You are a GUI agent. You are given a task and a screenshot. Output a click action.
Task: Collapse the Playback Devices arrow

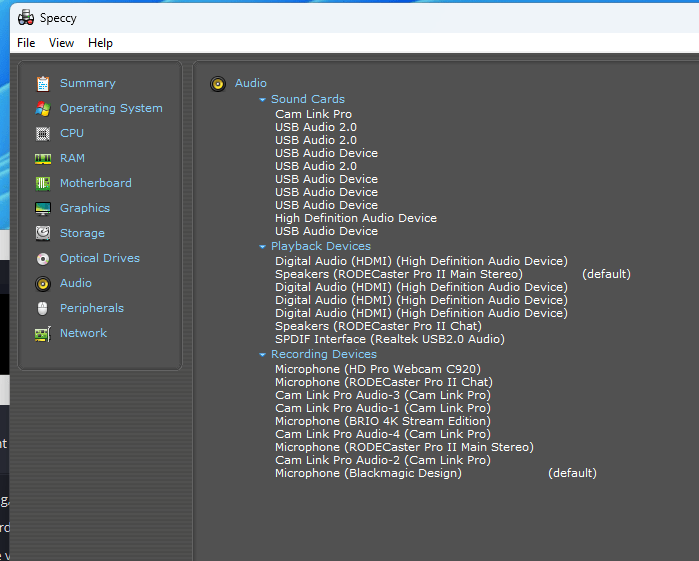pos(263,247)
